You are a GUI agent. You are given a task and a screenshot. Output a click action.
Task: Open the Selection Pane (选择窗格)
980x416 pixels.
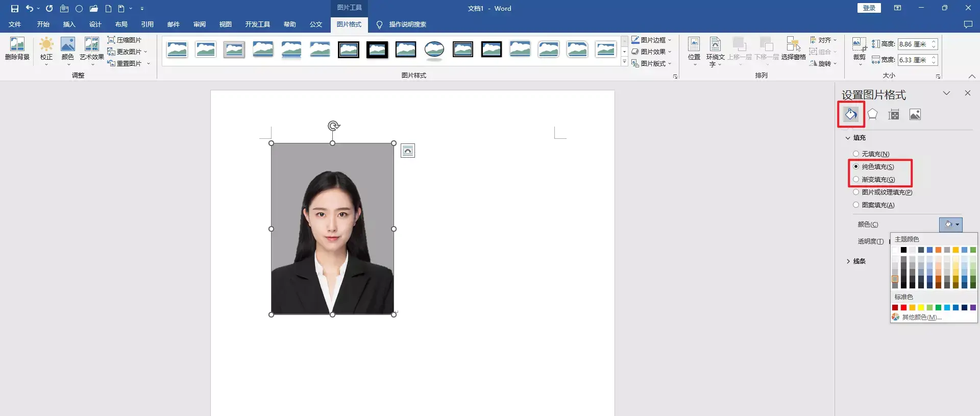793,49
